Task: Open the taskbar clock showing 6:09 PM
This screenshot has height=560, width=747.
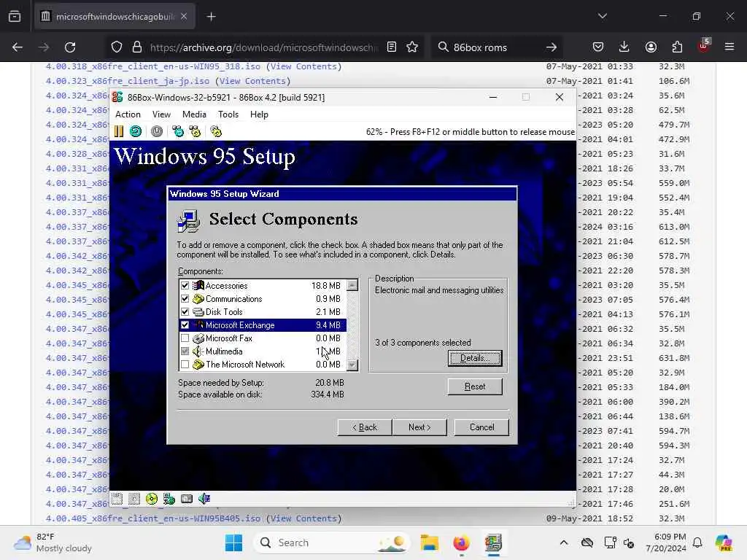Action: (666, 542)
